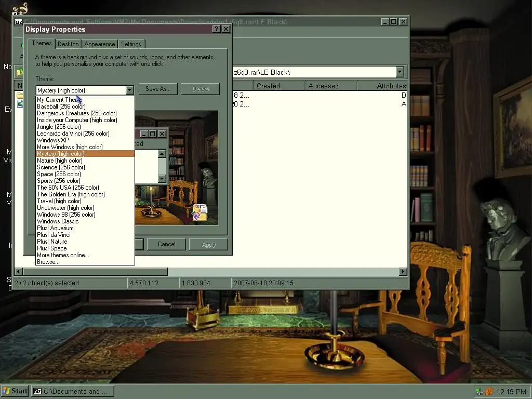Click the 7-Zip horizontal scrollbar right arrow
This screenshot has height=399, width=532.
pos(403,271)
